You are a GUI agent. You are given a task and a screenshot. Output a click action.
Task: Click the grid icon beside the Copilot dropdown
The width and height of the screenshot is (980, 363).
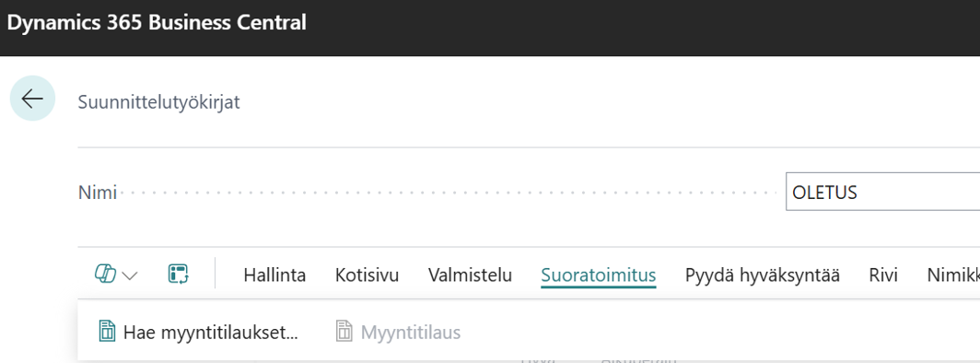click(178, 275)
